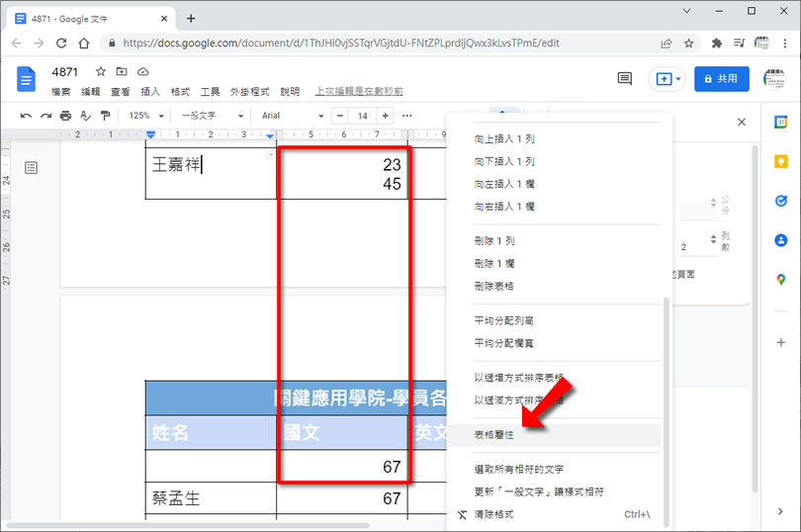Viewport: 801px width, 532px height.
Task: Open the 說明 menu
Action: click(x=290, y=92)
